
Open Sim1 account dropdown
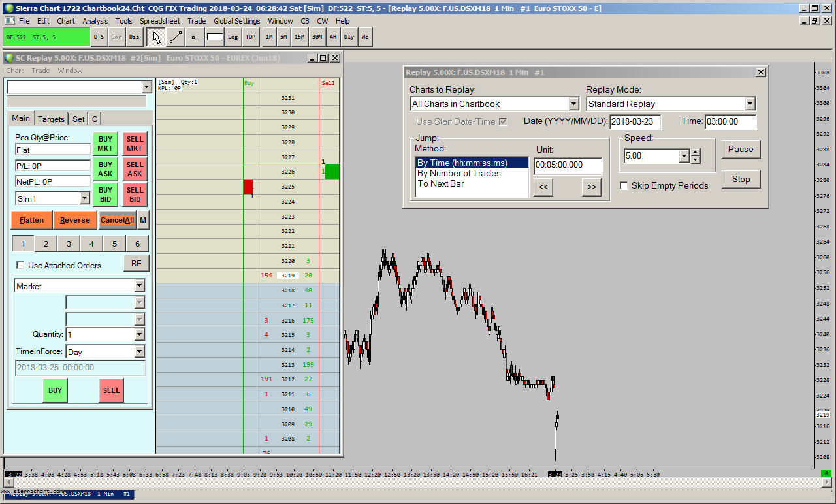(x=84, y=198)
